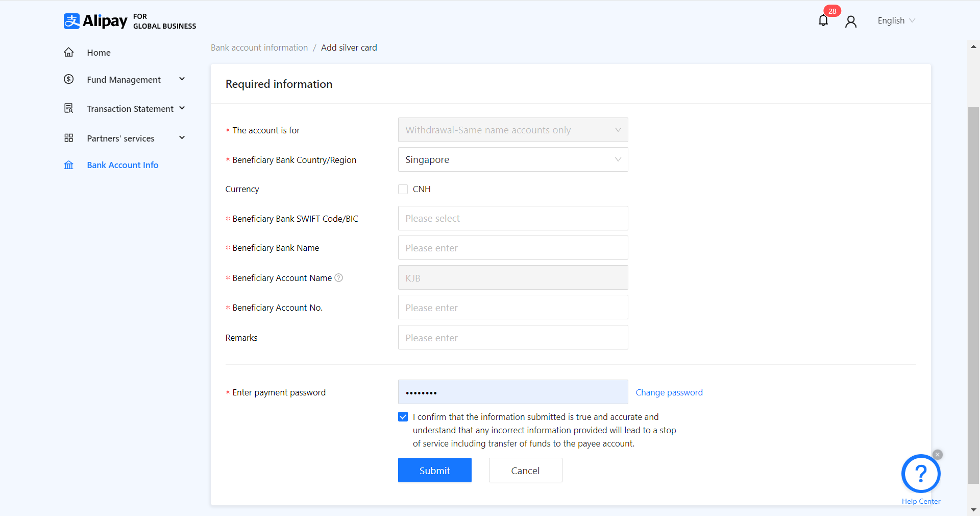Open the Help Center question mark icon
The image size is (980, 516).
[x=920, y=474]
